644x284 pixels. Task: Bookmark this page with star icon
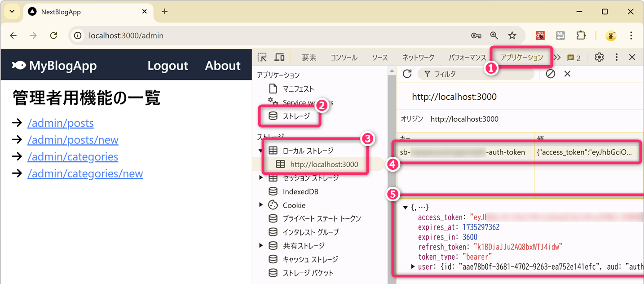pos(512,35)
